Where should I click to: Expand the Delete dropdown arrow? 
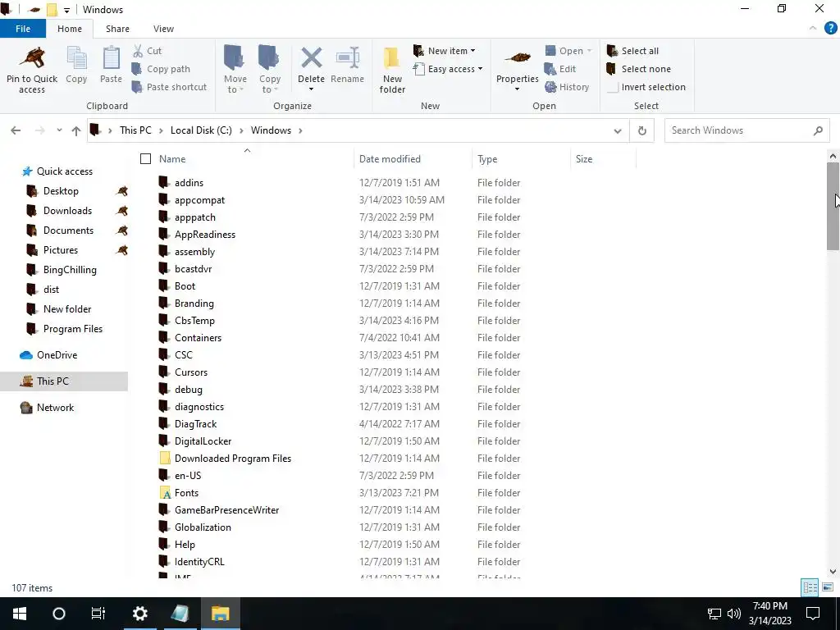point(311,89)
